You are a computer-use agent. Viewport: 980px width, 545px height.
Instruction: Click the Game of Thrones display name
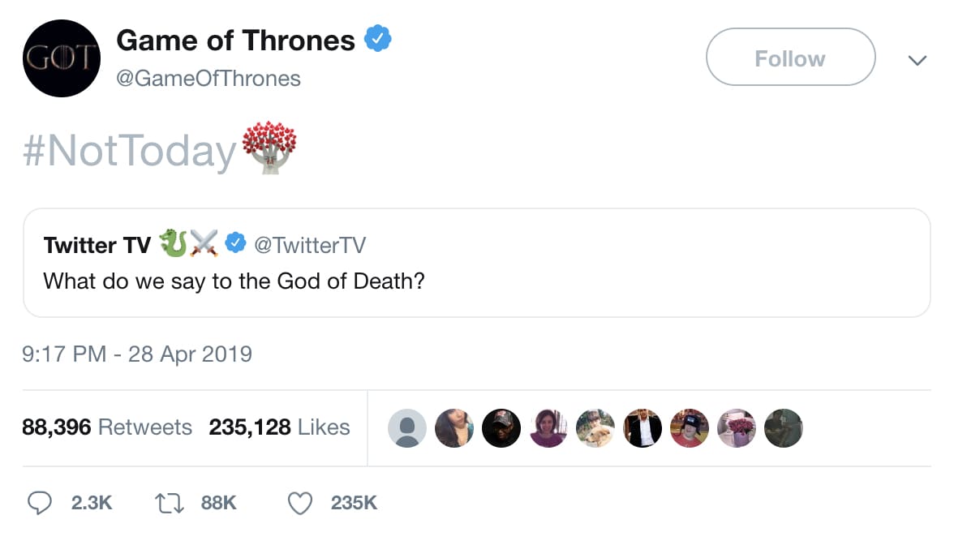236,40
